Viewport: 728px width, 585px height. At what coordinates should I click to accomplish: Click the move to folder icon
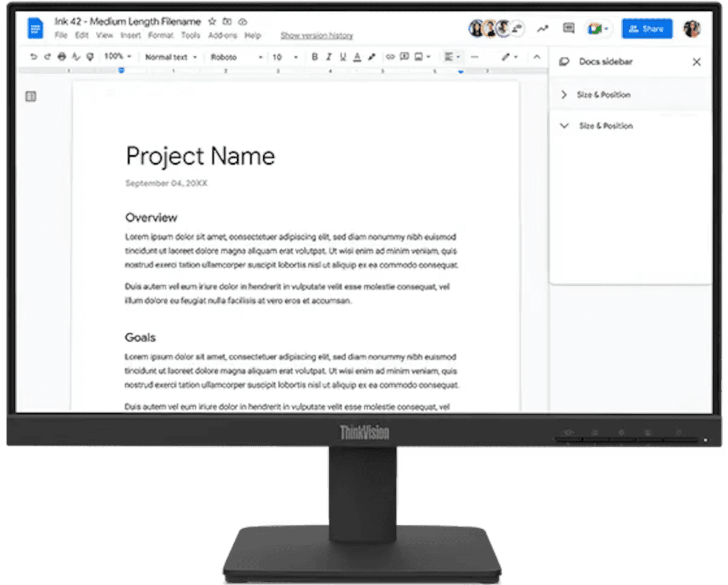[227, 21]
